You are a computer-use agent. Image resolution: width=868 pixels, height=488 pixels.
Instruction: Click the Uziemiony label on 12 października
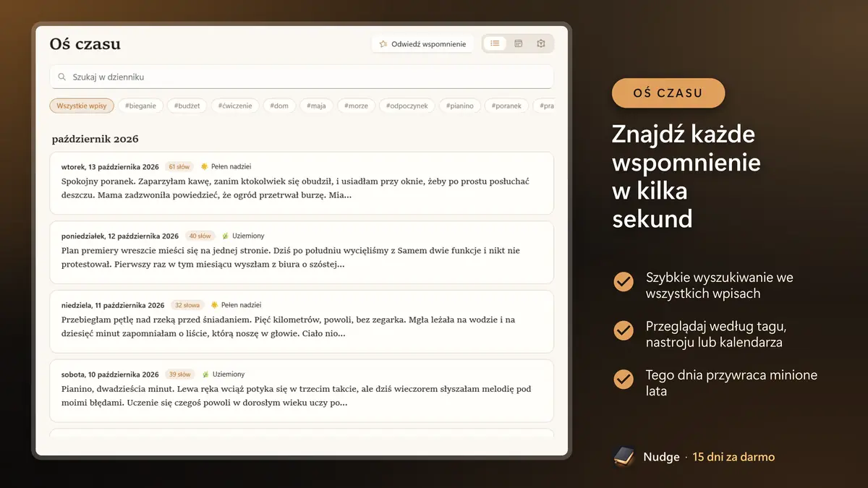pos(248,236)
